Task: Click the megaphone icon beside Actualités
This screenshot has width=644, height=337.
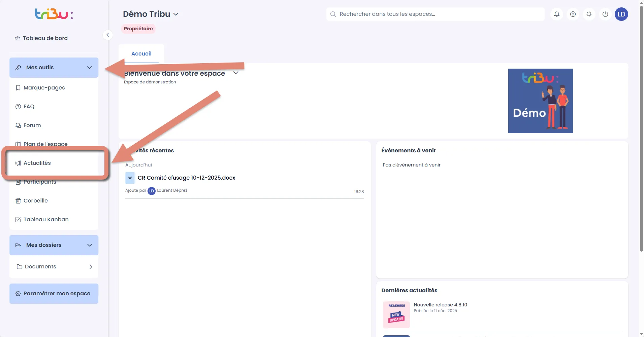Action: click(x=18, y=163)
